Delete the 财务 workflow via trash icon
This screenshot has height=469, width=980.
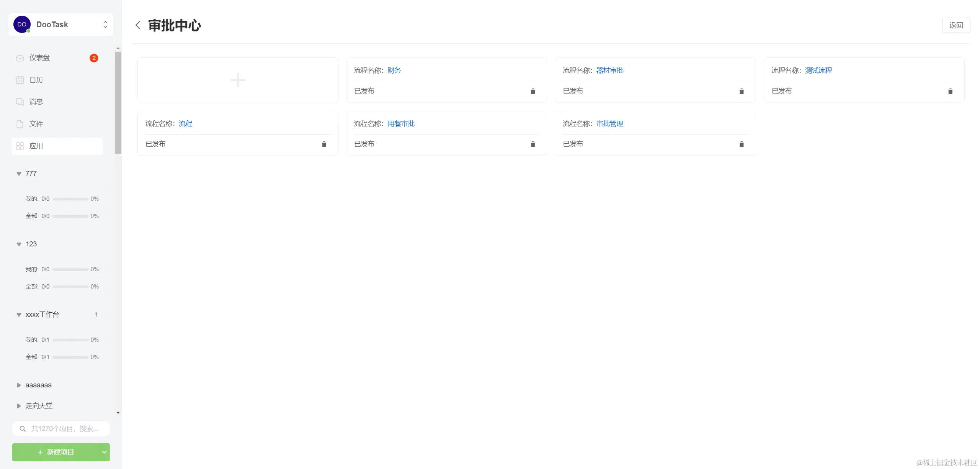tap(532, 91)
